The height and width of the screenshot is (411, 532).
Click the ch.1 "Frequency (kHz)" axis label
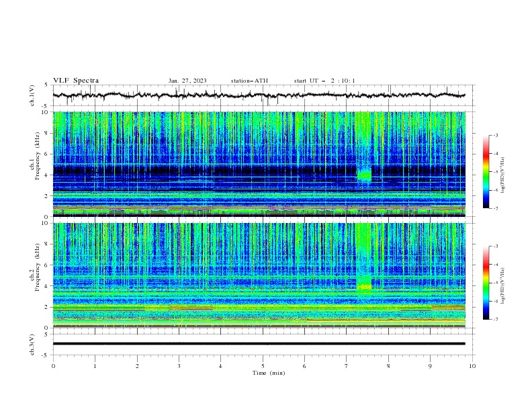click(x=38, y=156)
